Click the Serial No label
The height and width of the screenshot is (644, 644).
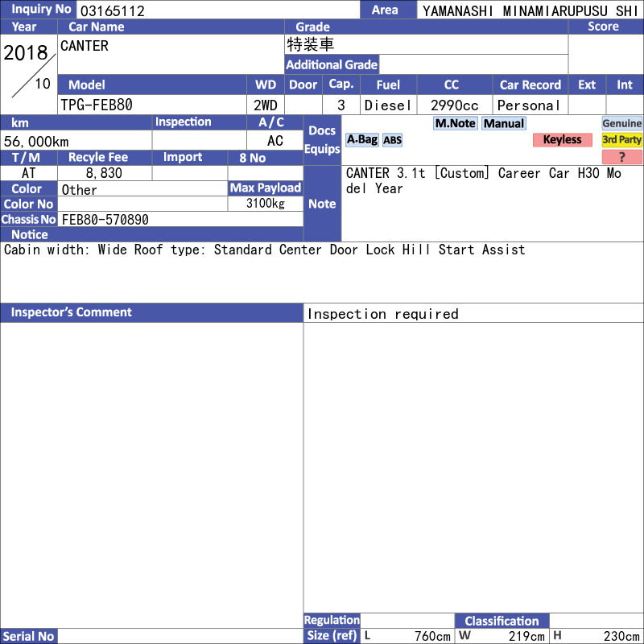click(29, 636)
